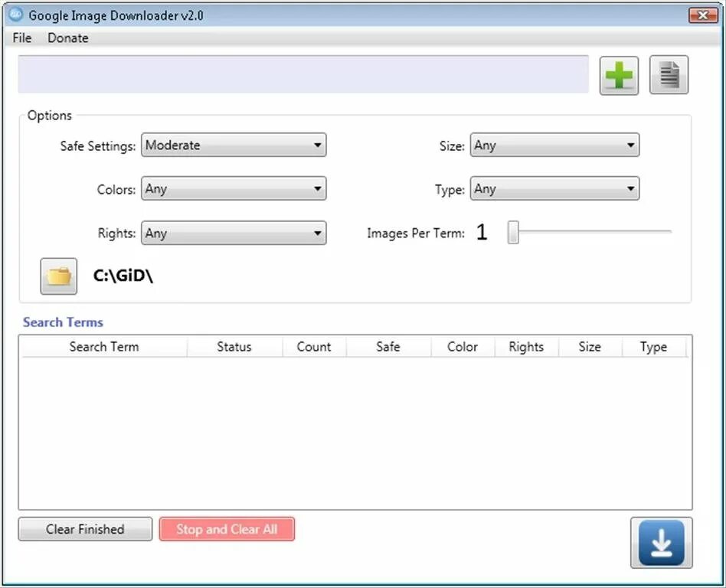Screen dimensions: 726x588
Task: Expand the Colors dropdown
Action: coord(234,188)
